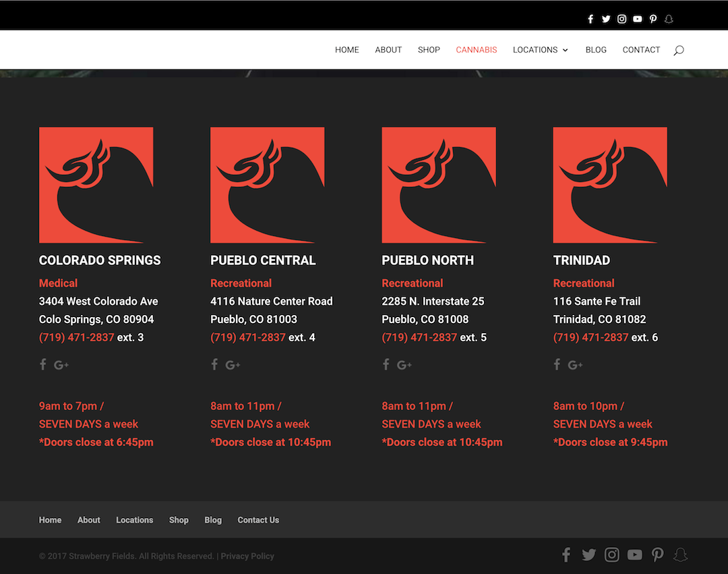Select the Pueblo Central logo image
This screenshot has height=574, width=728.
267,185
